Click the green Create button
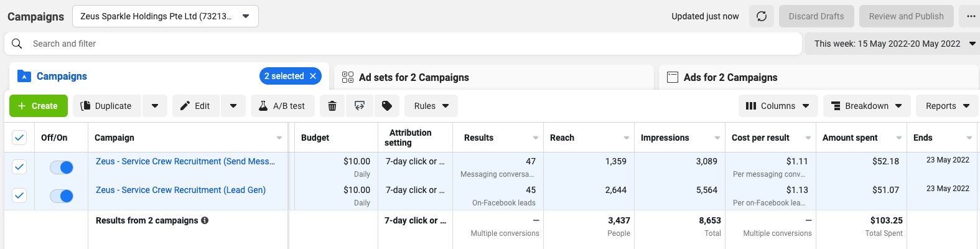 coord(38,106)
